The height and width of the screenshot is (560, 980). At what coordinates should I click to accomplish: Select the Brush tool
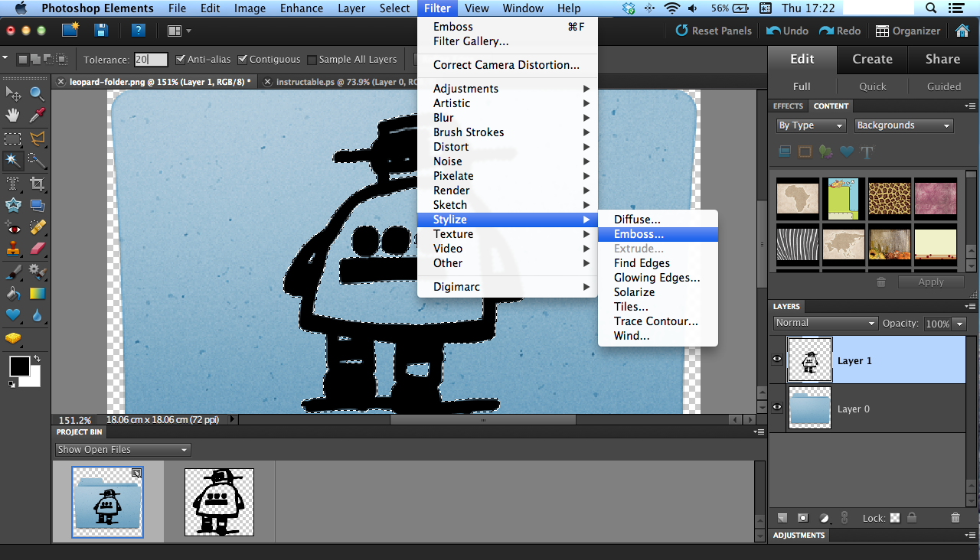coord(13,272)
